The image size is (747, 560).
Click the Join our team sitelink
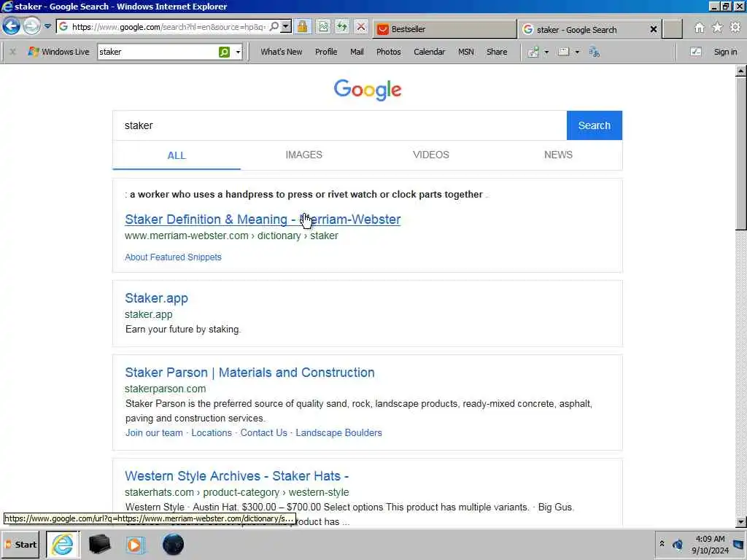click(x=154, y=433)
